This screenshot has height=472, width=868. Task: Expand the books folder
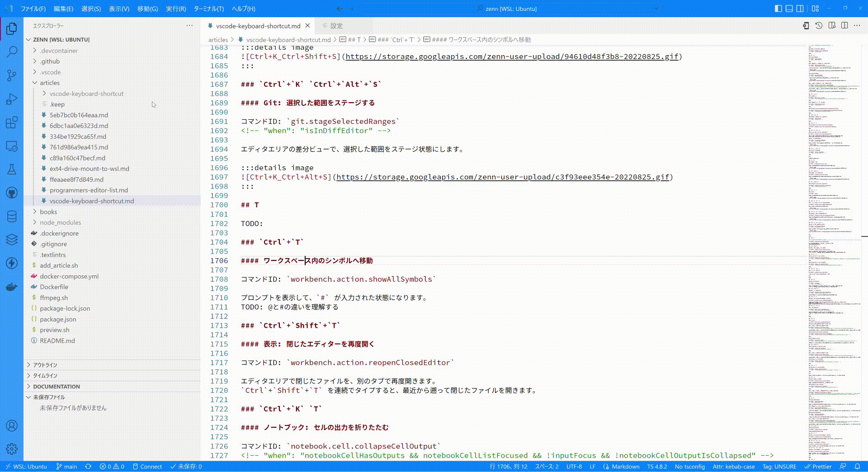click(x=112, y=212)
